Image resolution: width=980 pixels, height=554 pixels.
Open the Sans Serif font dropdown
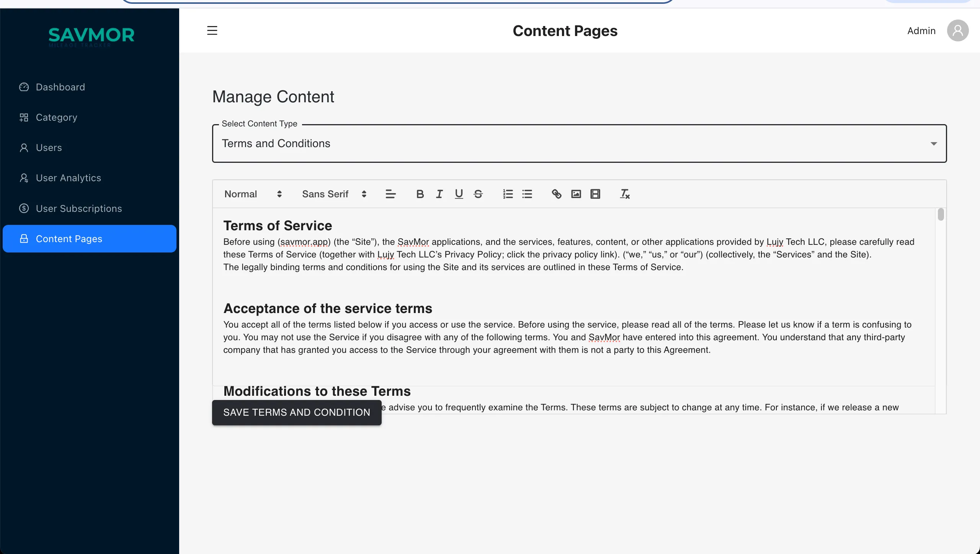(x=334, y=194)
